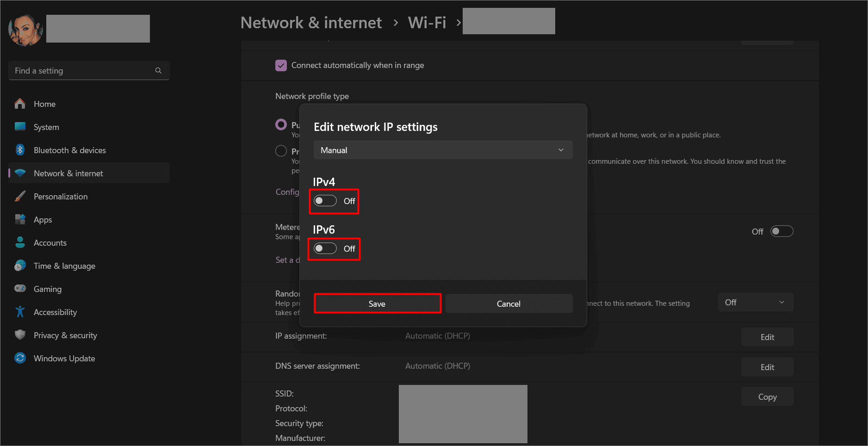Save the network IP settings
This screenshot has width=868, height=446.
coord(377,304)
